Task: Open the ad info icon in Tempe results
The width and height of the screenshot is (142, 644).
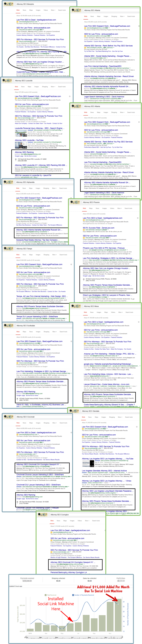Action: [x=71, y=264]
